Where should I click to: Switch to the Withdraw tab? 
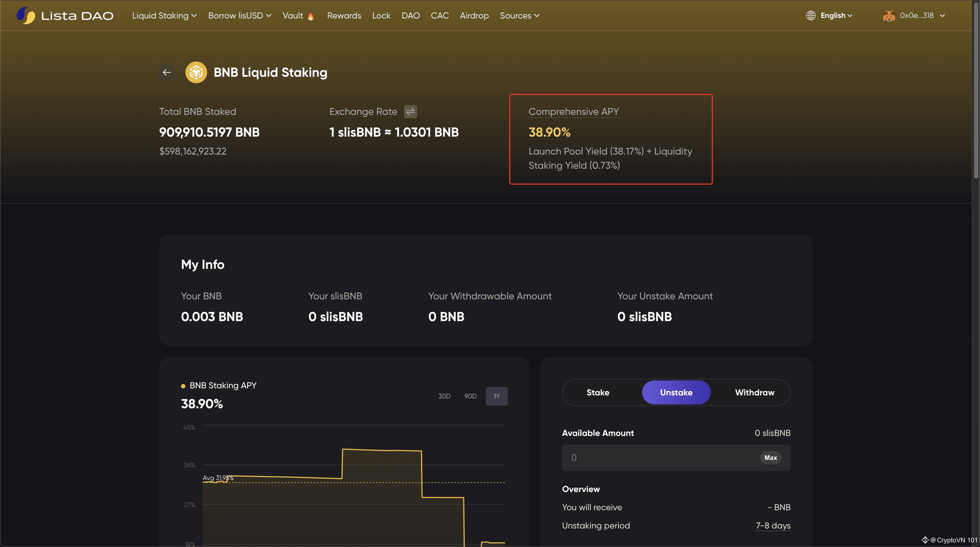coord(754,392)
